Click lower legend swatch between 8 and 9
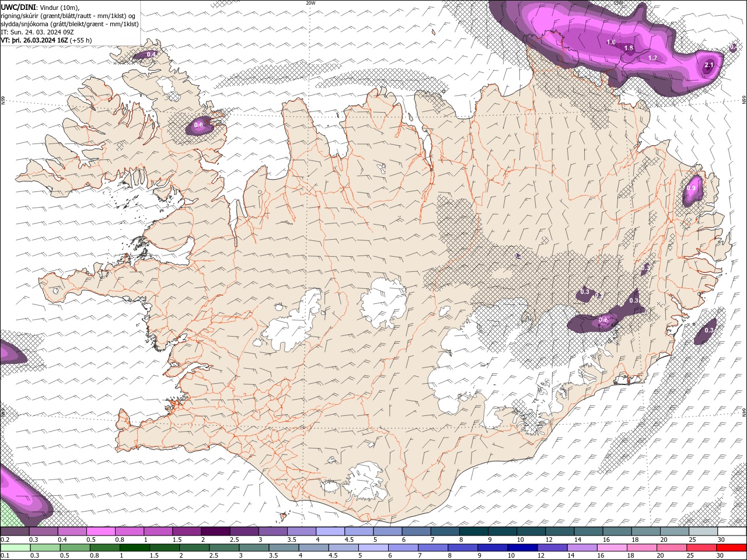747x560 pixels. [462, 547]
